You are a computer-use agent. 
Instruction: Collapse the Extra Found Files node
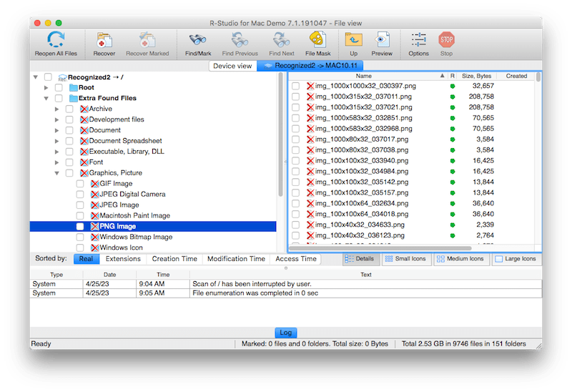point(47,98)
